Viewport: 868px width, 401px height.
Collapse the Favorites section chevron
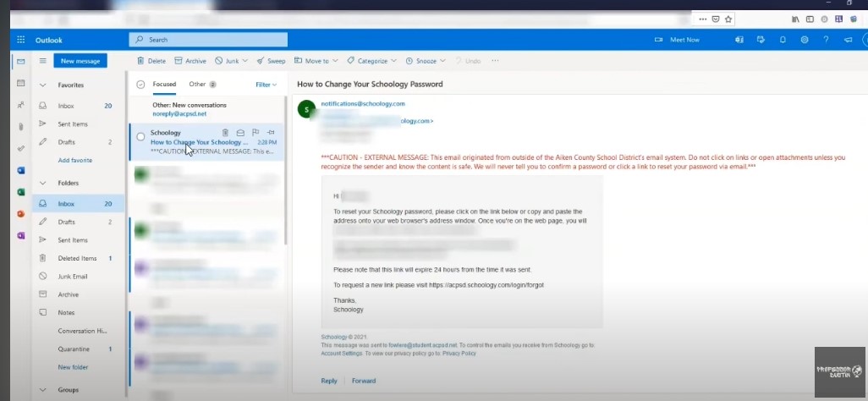(42, 85)
